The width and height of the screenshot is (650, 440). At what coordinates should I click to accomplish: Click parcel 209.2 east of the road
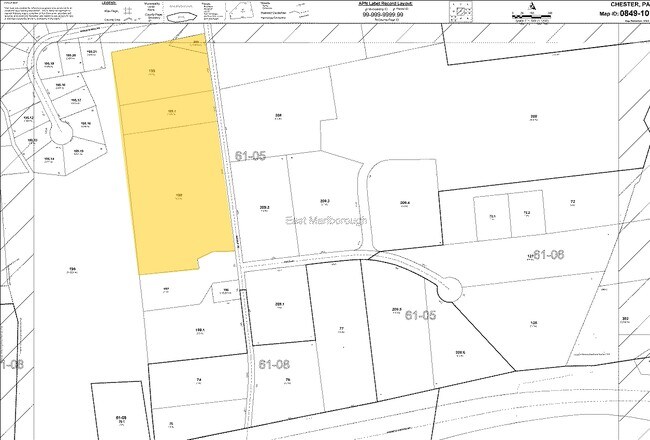coord(265,208)
